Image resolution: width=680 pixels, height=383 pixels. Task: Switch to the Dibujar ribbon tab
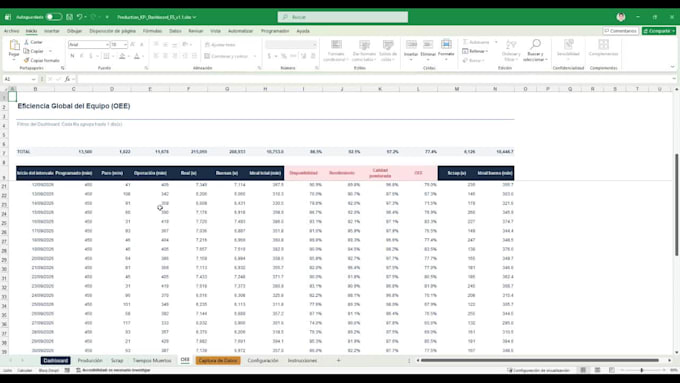pos(74,31)
